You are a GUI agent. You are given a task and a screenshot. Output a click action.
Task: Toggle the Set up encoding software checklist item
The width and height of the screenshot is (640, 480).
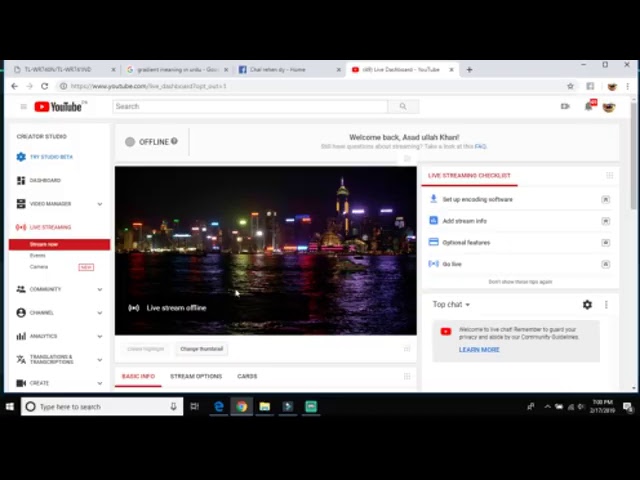(605, 199)
